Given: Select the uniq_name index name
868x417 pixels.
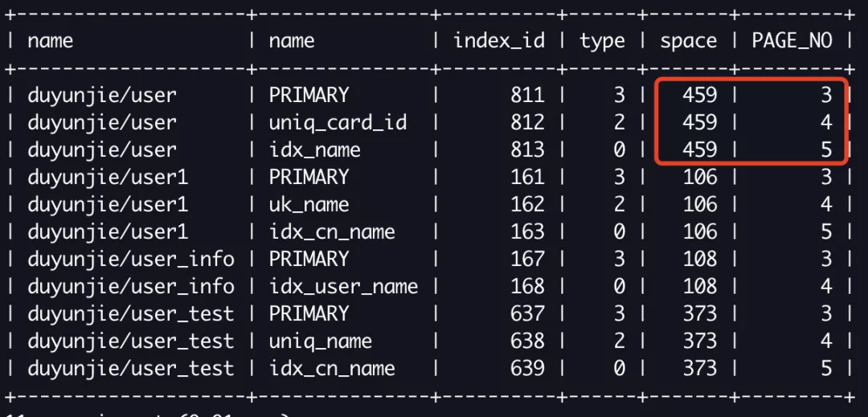Looking at the screenshot, I should 320,341.
